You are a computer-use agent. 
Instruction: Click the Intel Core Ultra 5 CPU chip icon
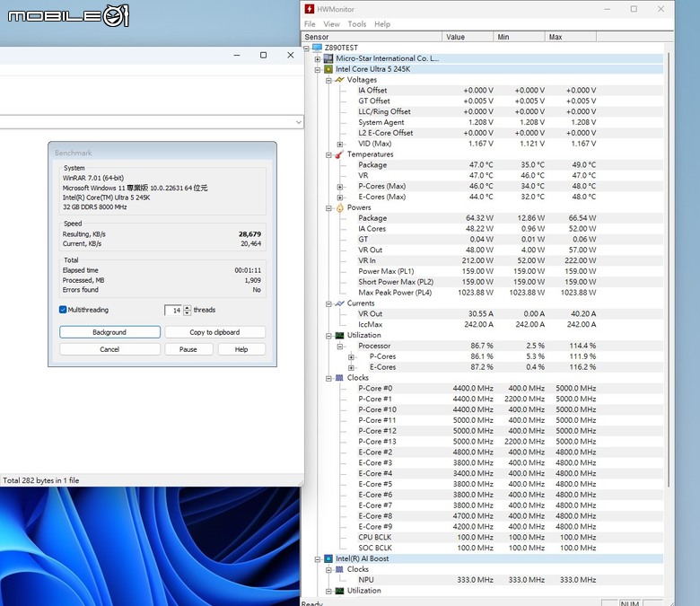coord(328,69)
